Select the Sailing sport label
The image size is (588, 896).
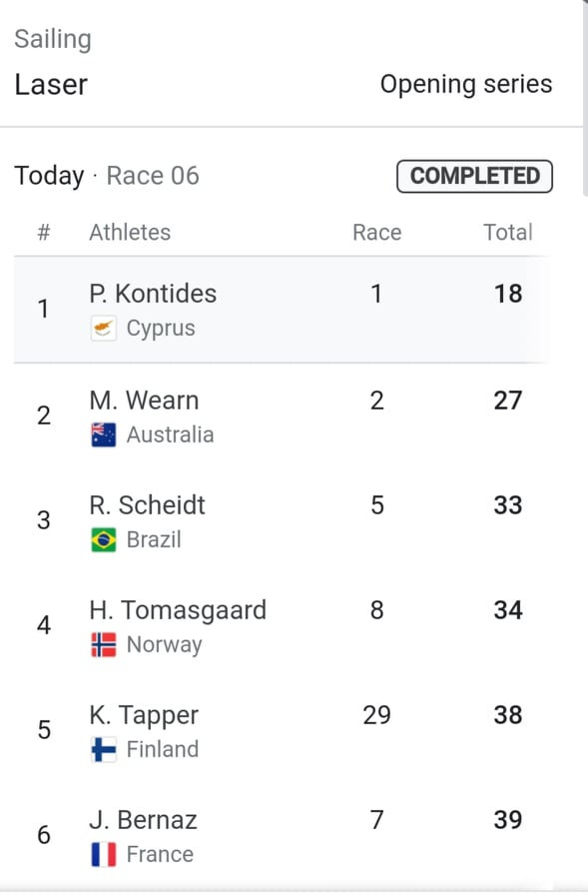coord(53,39)
